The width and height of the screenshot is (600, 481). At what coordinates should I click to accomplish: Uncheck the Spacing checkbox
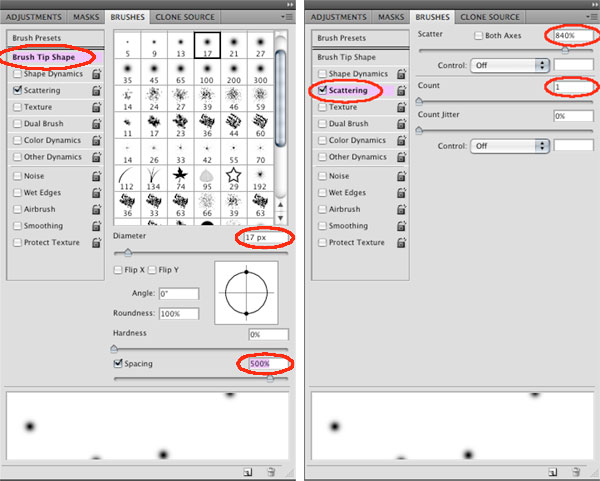point(119,364)
